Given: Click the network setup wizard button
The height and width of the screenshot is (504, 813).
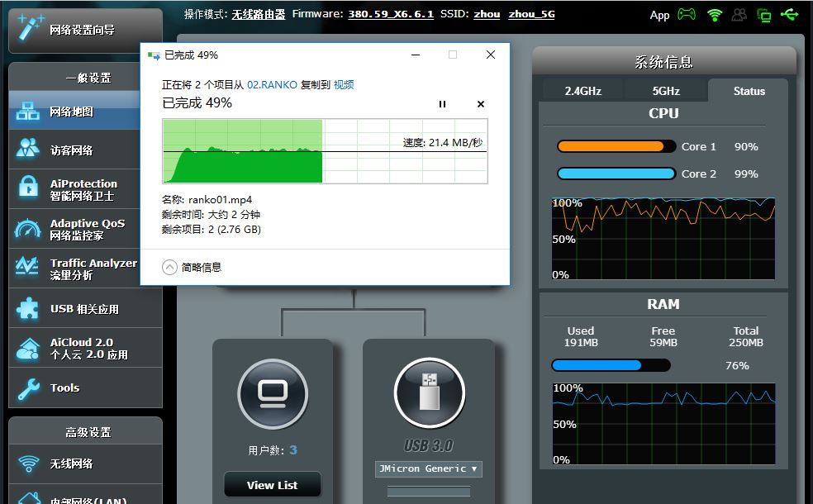Looking at the screenshot, I should (x=86, y=30).
